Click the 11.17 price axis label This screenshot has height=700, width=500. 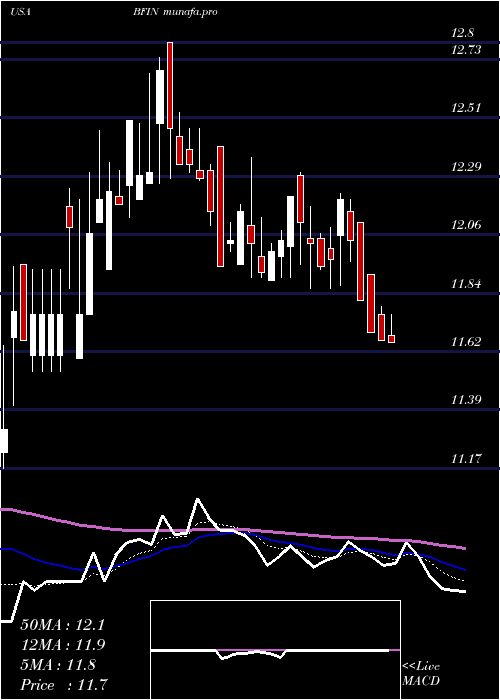(x=466, y=458)
